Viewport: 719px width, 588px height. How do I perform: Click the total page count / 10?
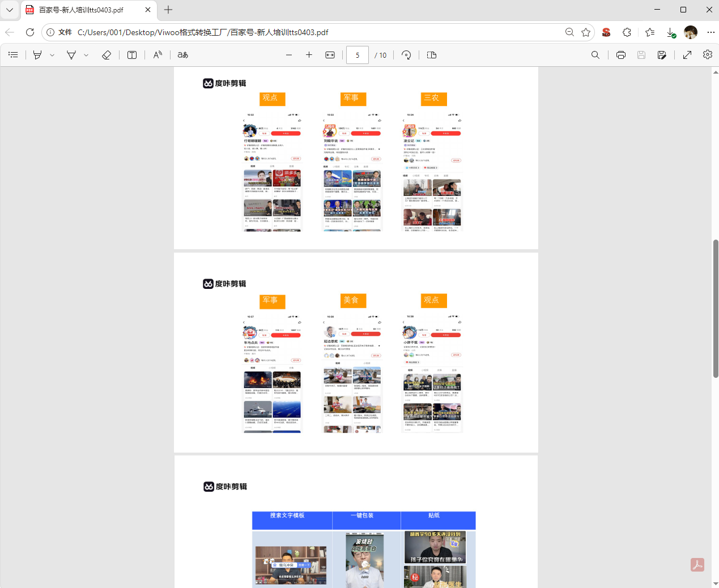(381, 55)
